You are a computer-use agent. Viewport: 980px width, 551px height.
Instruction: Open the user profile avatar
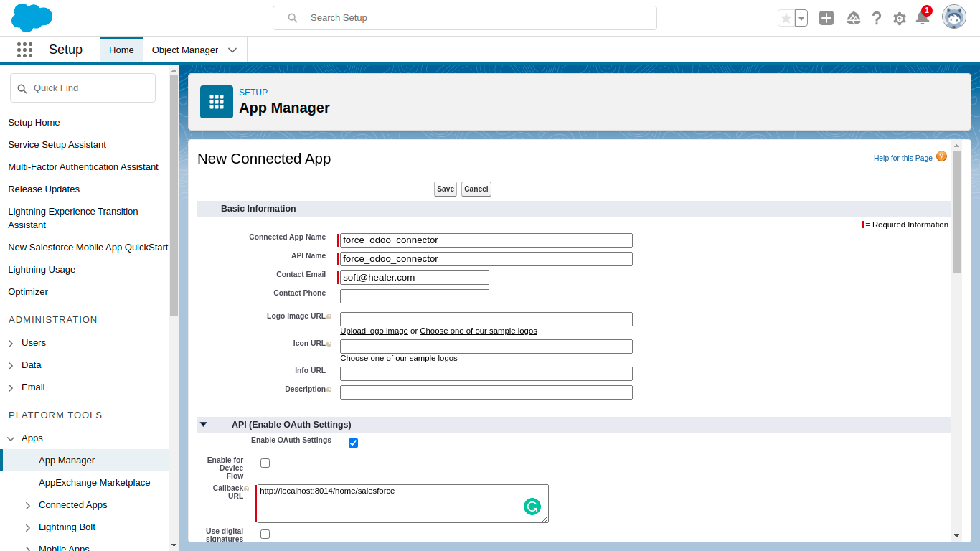point(954,17)
